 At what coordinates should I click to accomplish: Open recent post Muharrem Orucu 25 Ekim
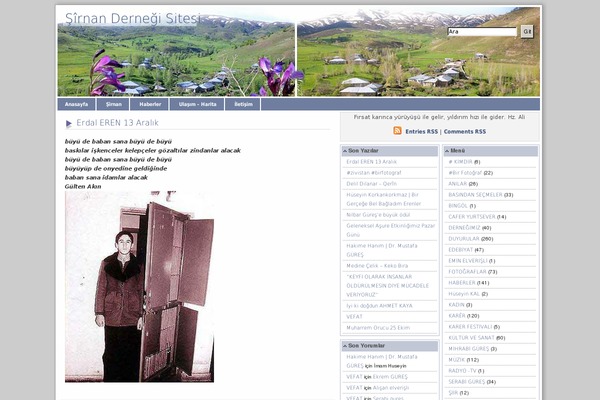pos(378,328)
